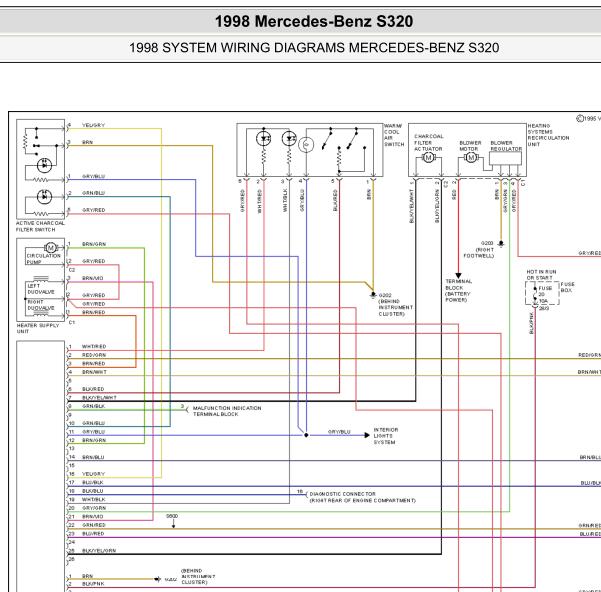Viewport: 601px width, 592px height.
Task: Click the 'MALFUNCTION INDICATION TERMINAL BLOCK' label
Action: coord(227,411)
